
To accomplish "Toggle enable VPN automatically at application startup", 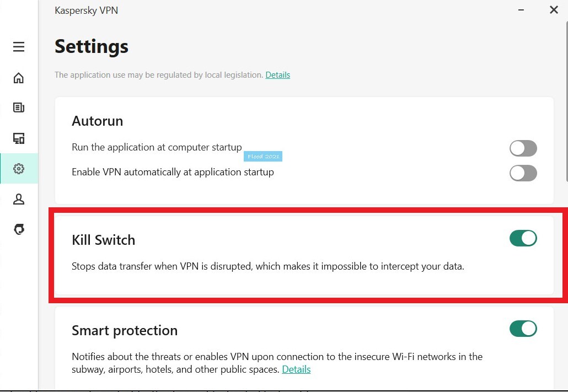I will [523, 173].
